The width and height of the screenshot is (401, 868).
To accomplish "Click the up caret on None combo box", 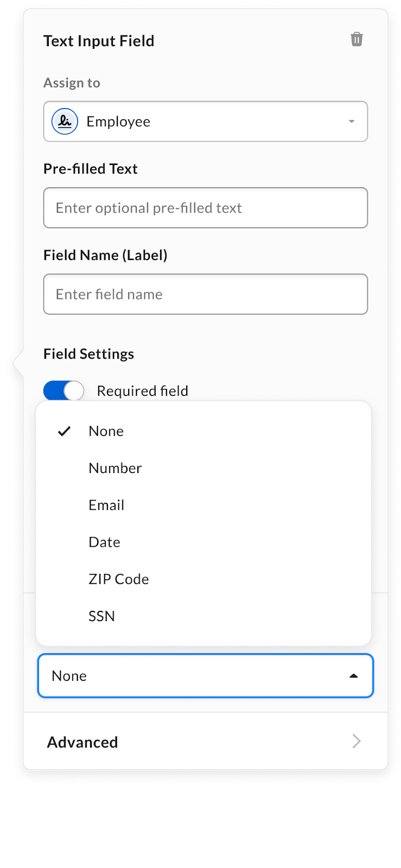I will [354, 676].
